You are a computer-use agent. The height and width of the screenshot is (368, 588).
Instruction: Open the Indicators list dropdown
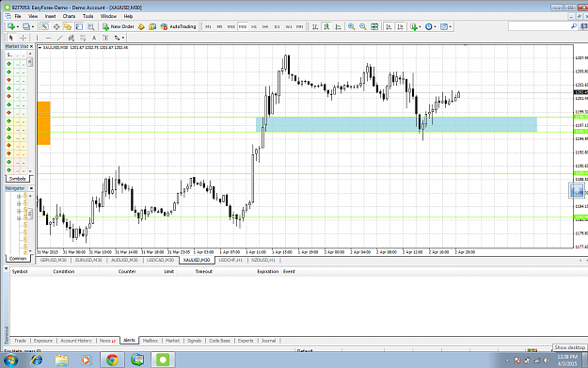[x=416, y=26]
